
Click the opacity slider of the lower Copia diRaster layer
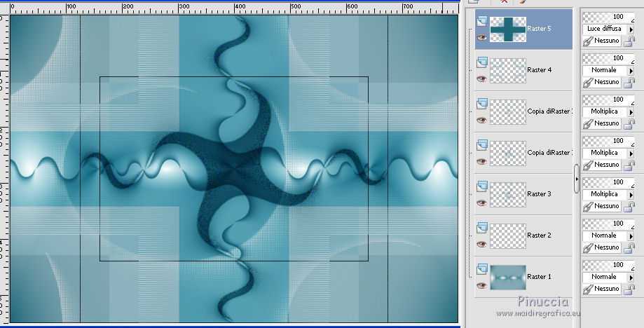(608, 141)
